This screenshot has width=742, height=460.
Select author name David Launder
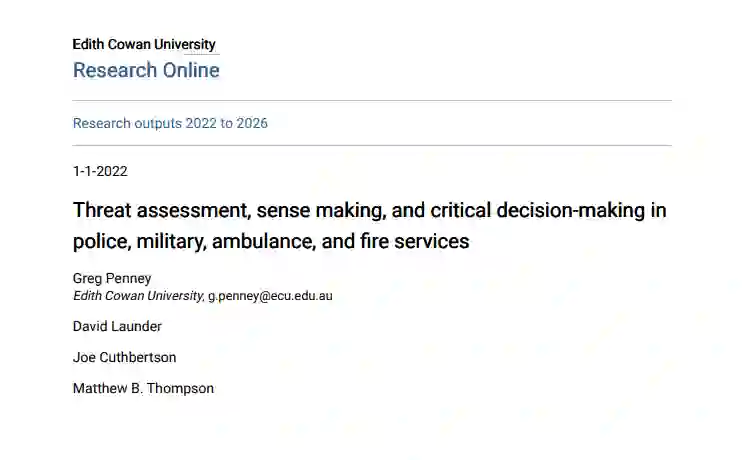click(x=117, y=326)
